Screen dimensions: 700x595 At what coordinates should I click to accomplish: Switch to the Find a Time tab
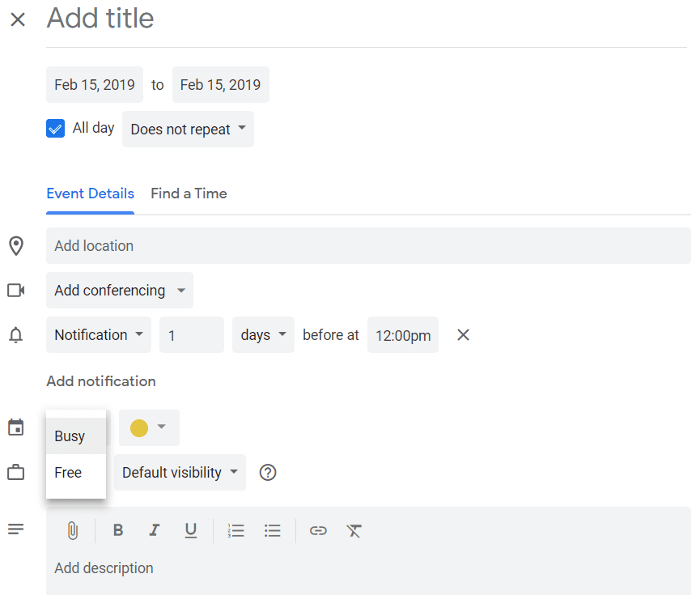point(189,193)
